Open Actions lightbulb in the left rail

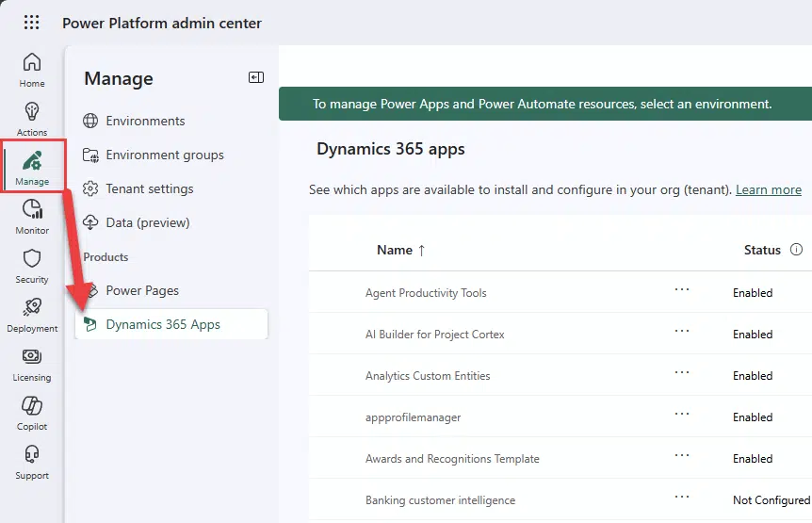pos(32,119)
